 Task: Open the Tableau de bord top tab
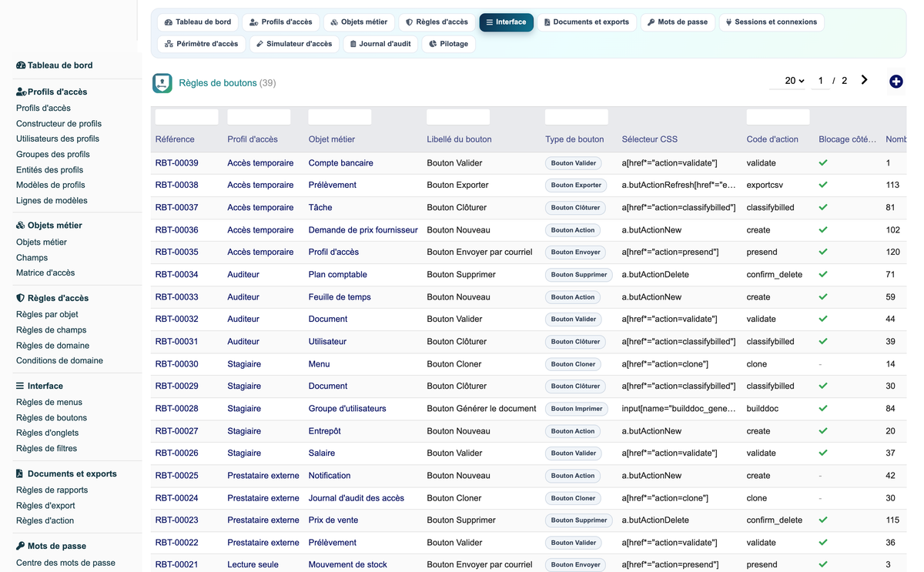point(198,22)
